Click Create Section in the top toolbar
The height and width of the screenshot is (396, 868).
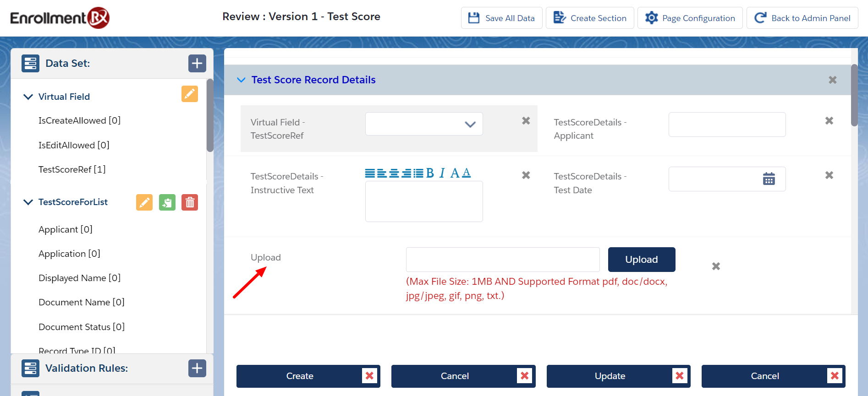tap(590, 18)
